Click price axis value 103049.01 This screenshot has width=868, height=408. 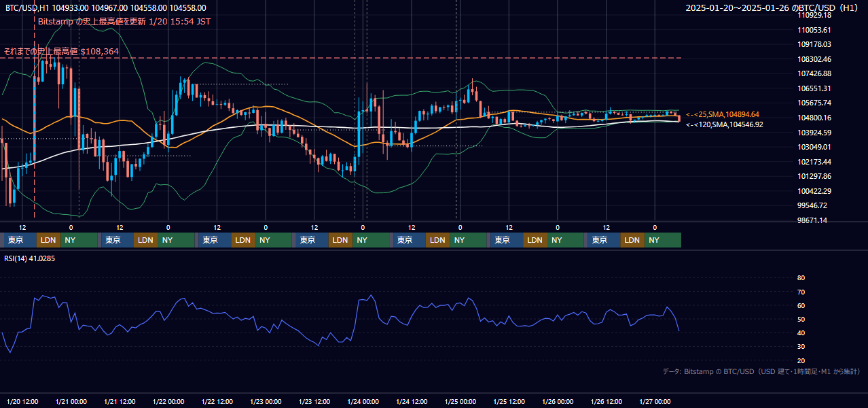pyautogui.click(x=814, y=147)
